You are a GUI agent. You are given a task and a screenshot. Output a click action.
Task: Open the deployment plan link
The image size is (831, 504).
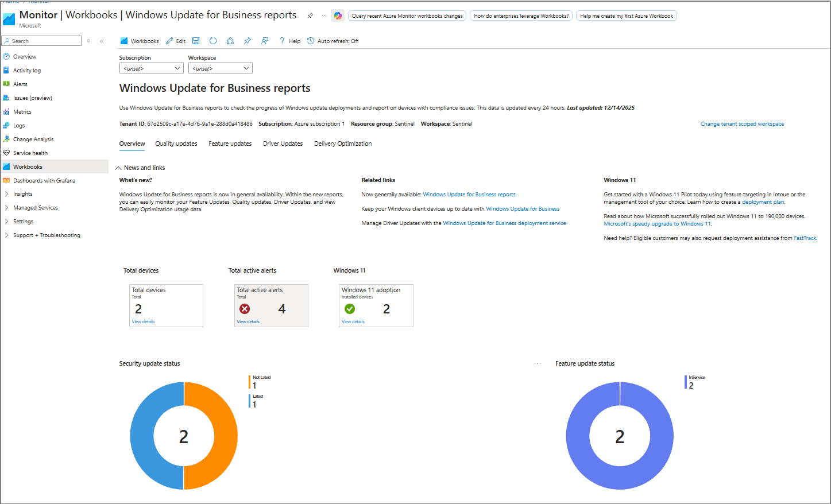click(x=763, y=202)
